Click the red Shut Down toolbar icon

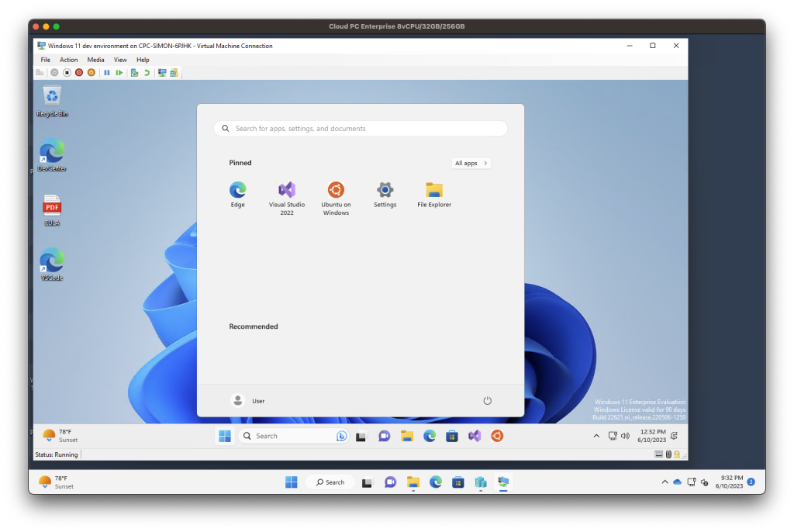[x=79, y=72]
